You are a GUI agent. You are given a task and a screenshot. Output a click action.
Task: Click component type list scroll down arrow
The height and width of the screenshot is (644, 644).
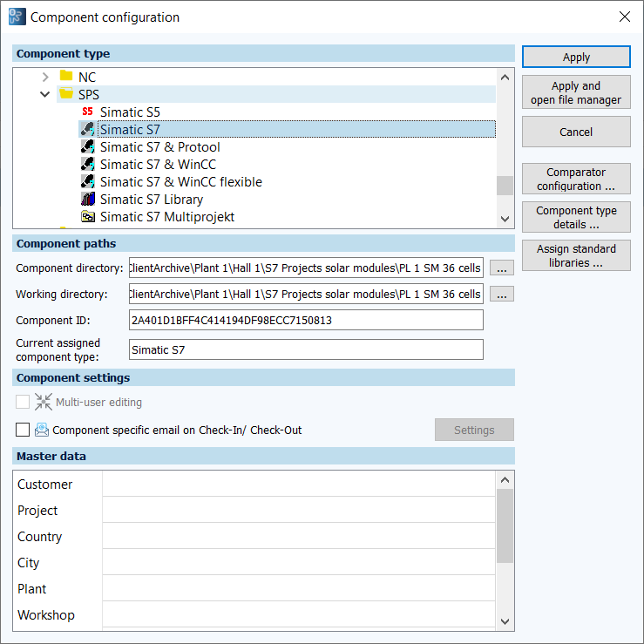[x=505, y=219]
